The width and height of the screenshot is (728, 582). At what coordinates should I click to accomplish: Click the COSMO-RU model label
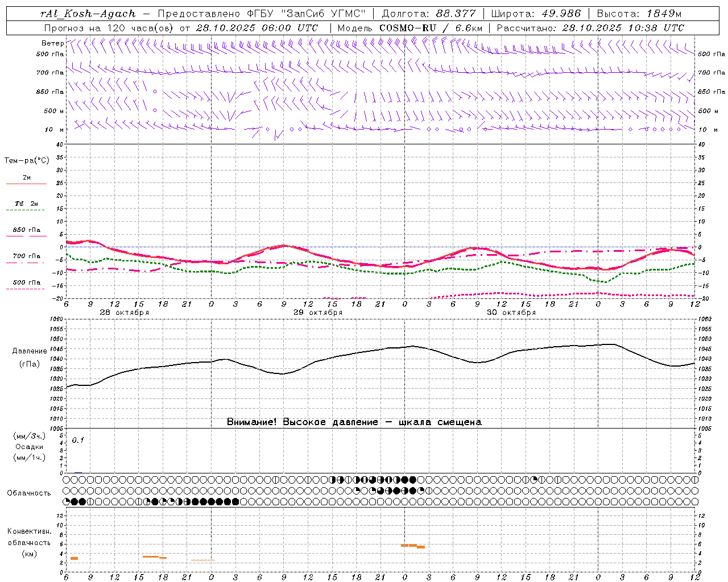403,28
